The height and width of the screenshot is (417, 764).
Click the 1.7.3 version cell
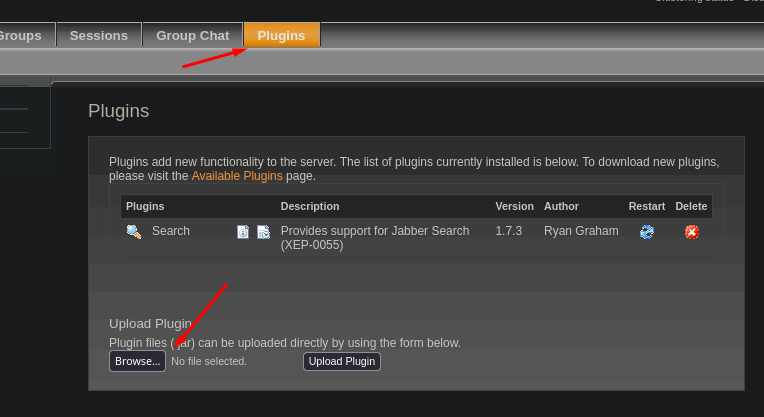[509, 231]
